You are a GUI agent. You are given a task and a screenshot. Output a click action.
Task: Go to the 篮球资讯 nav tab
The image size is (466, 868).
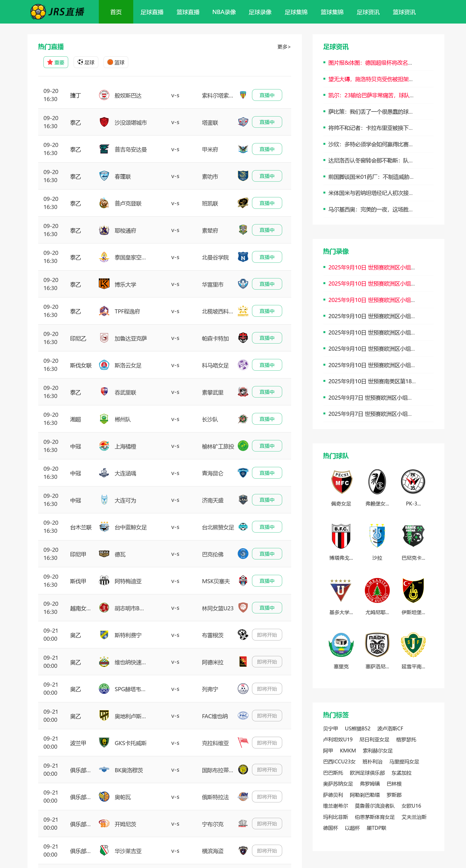[404, 12]
